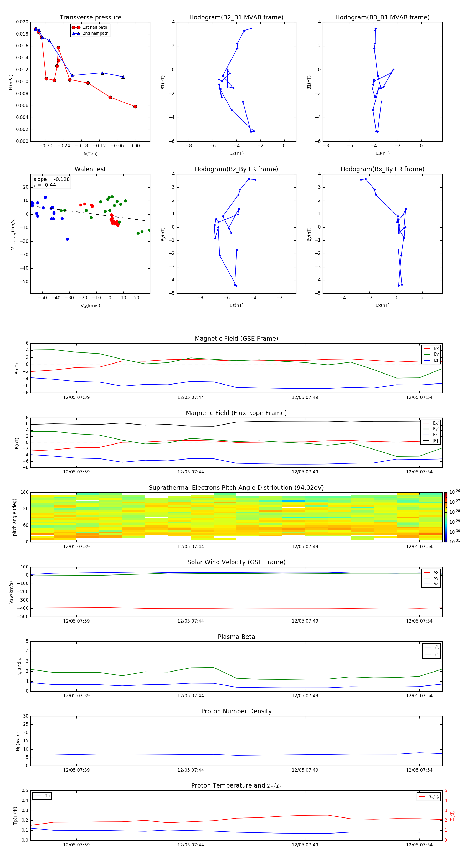Click the 'Proton Temperature and Te/Tp' title
473x868 pixels.
(x=236, y=786)
